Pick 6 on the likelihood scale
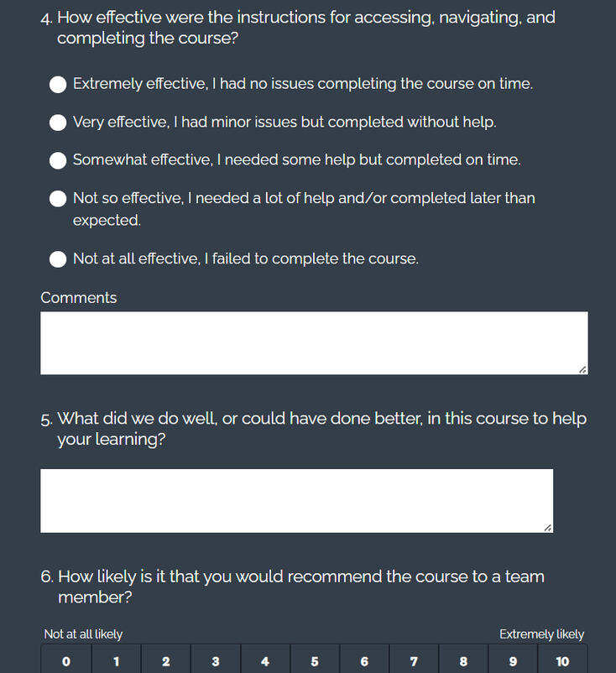Image resolution: width=616 pixels, height=673 pixels. [364, 661]
